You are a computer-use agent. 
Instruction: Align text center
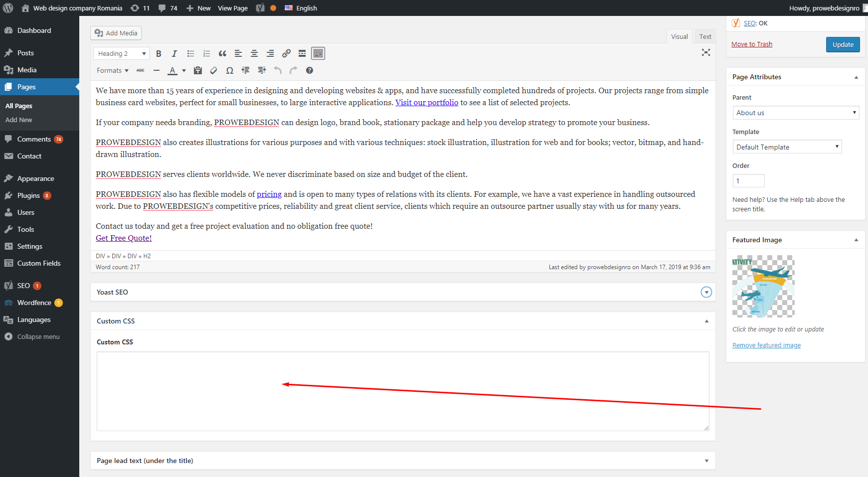(254, 53)
